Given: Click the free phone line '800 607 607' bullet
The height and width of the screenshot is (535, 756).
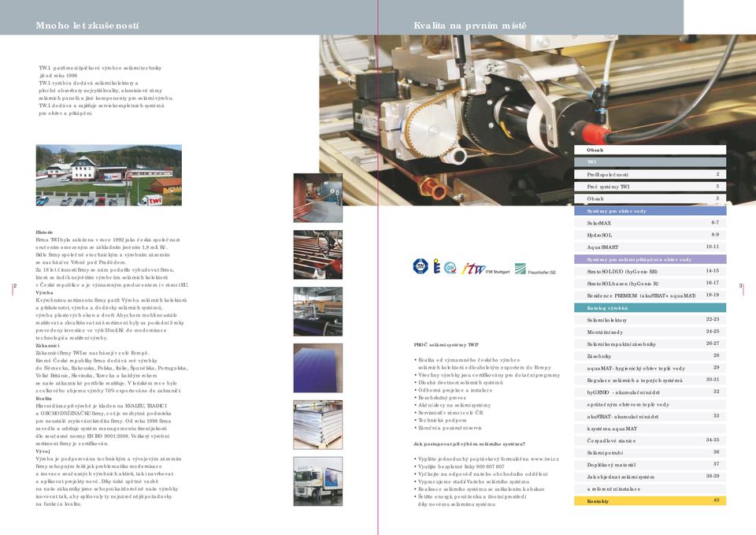Looking at the screenshot, I should pos(459,466).
